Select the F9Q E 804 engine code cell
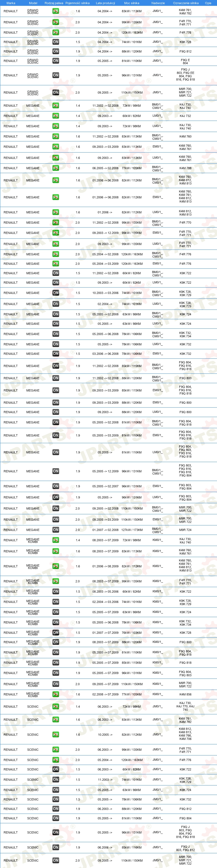This screenshot has height=868, width=217. click(x=185, y=61)
